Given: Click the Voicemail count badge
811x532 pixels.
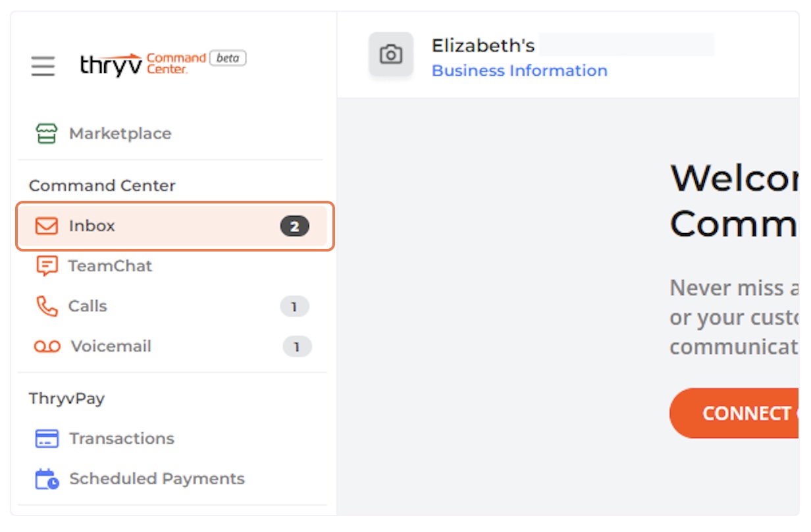Looking at the screenshot, I should pyautogui.click(x=297, y=346).
